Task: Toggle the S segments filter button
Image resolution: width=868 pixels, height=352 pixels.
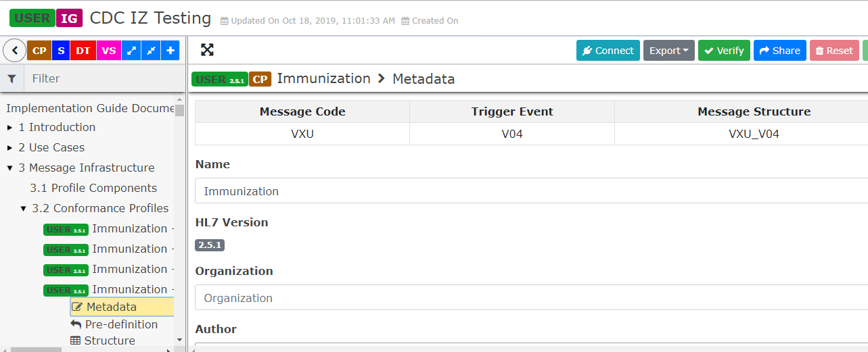Action: click(61, 51)
